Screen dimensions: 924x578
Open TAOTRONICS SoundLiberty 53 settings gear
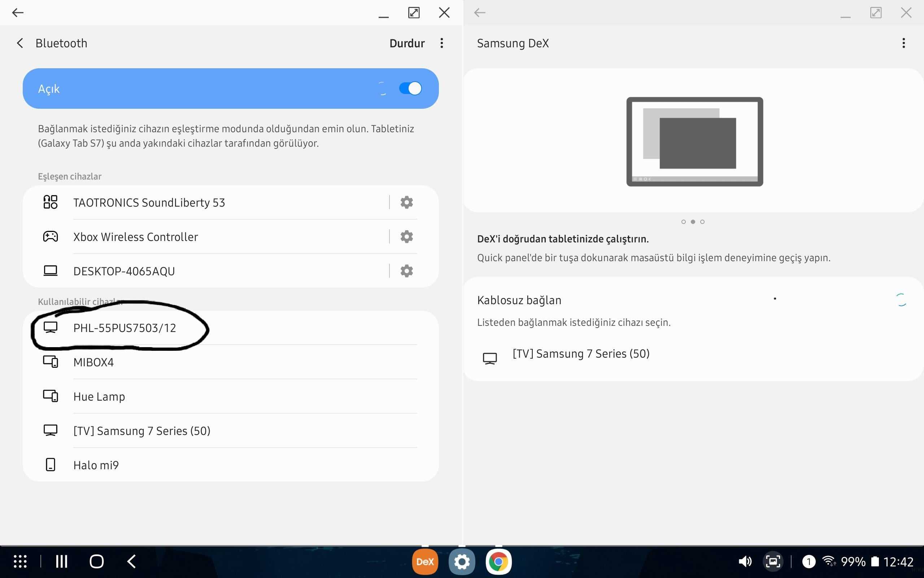click(407, 202)
